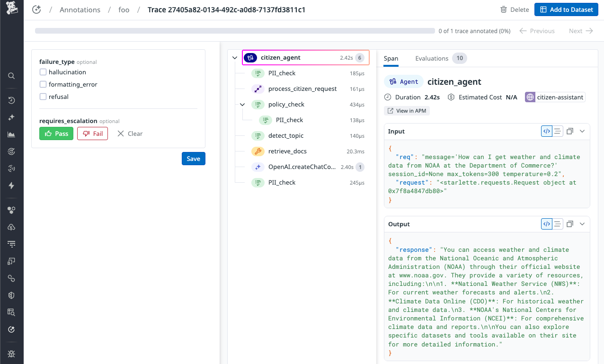The image size is (604, 364).
Task: Click the Add to Dataset button
Action: coord(566,9)
